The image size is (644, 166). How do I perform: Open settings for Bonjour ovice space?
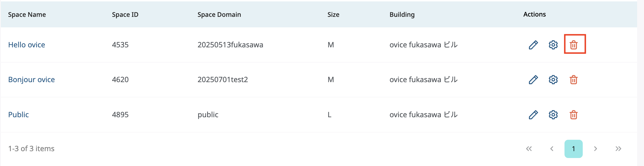click(x=553, y=80)
